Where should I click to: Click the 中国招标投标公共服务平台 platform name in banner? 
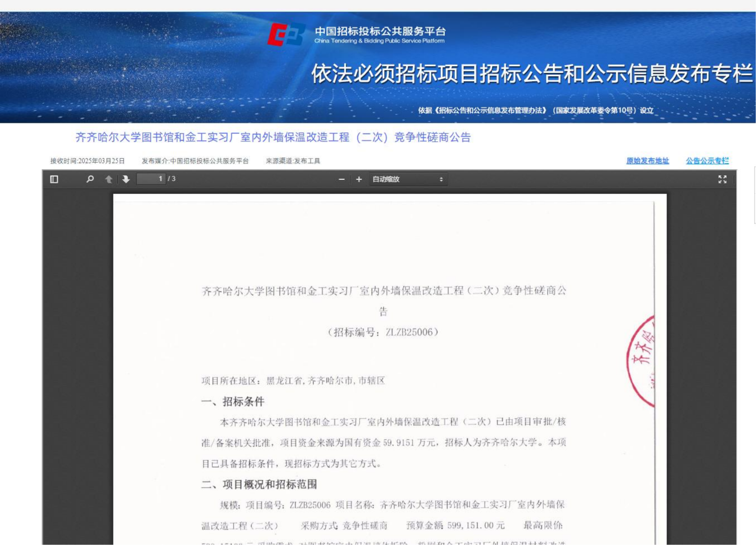tap(380, 32)
